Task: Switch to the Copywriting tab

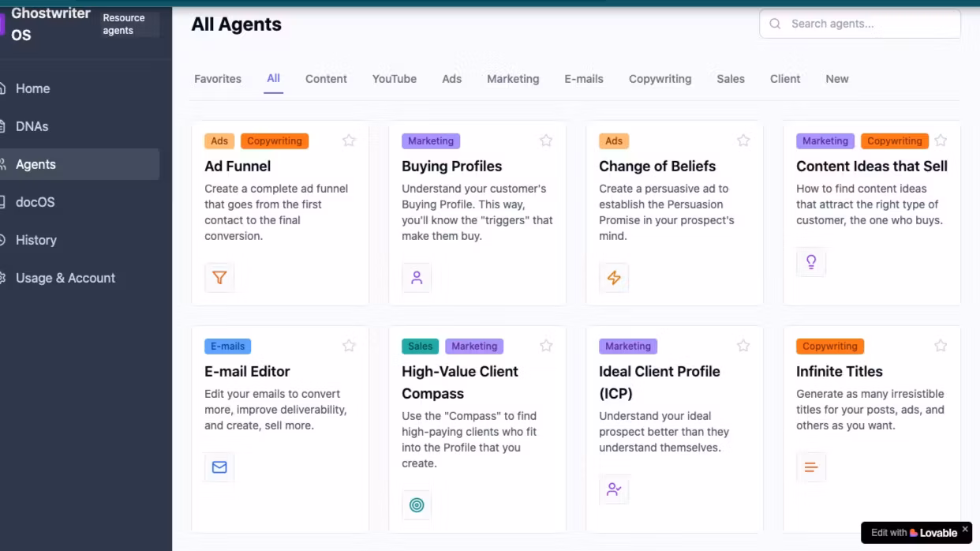Action: point(660,79)
